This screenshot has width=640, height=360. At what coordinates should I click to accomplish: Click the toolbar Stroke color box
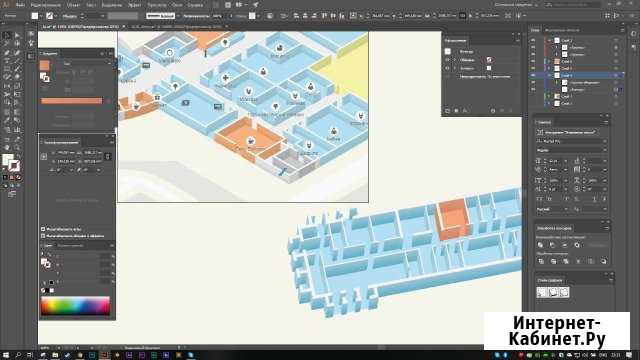(x=14, y=165)
